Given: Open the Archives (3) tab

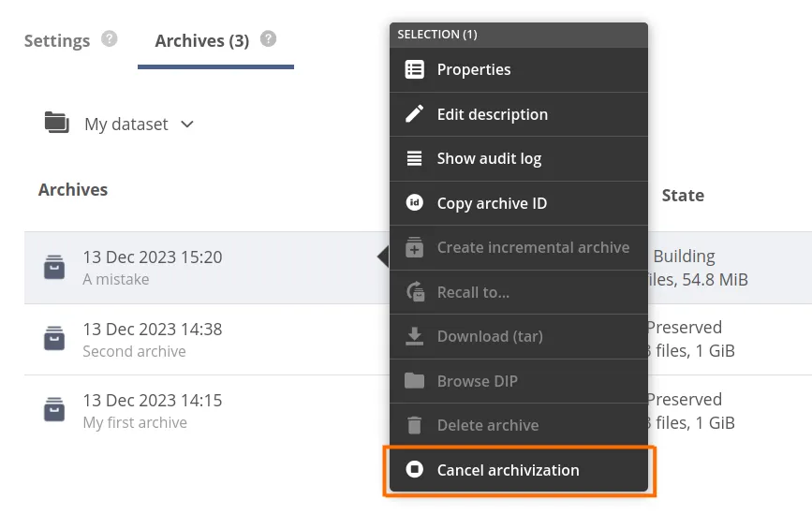Looking at the screenshot, I should pos(202,41).
